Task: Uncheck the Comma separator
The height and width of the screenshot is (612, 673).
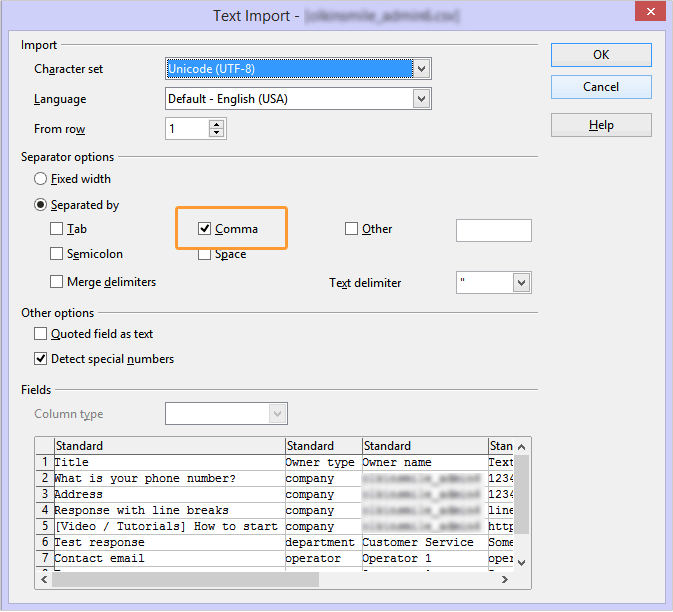Action: [x=204, y=229]
